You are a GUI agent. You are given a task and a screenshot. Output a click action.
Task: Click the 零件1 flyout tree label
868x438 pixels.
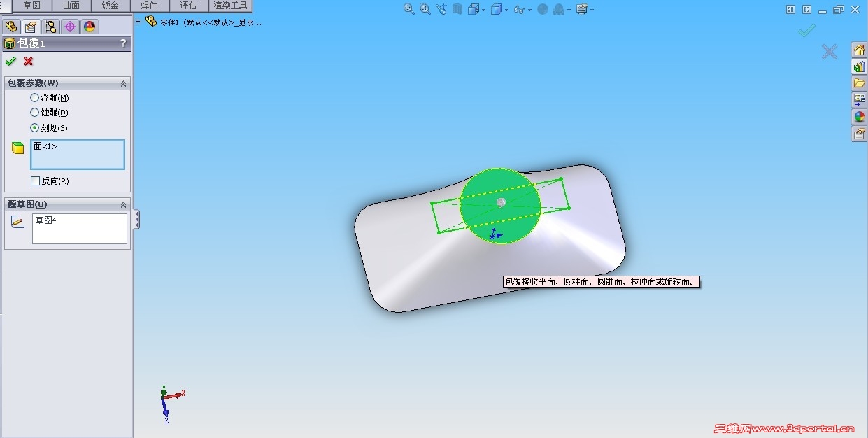coord(211,22)
